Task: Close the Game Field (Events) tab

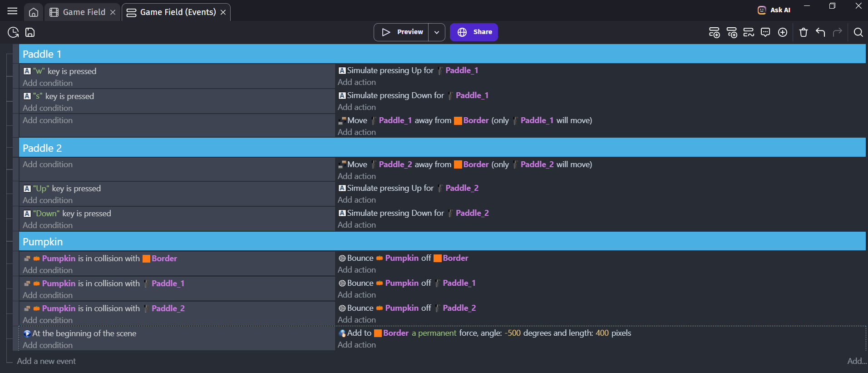Action: click(223, 12)
